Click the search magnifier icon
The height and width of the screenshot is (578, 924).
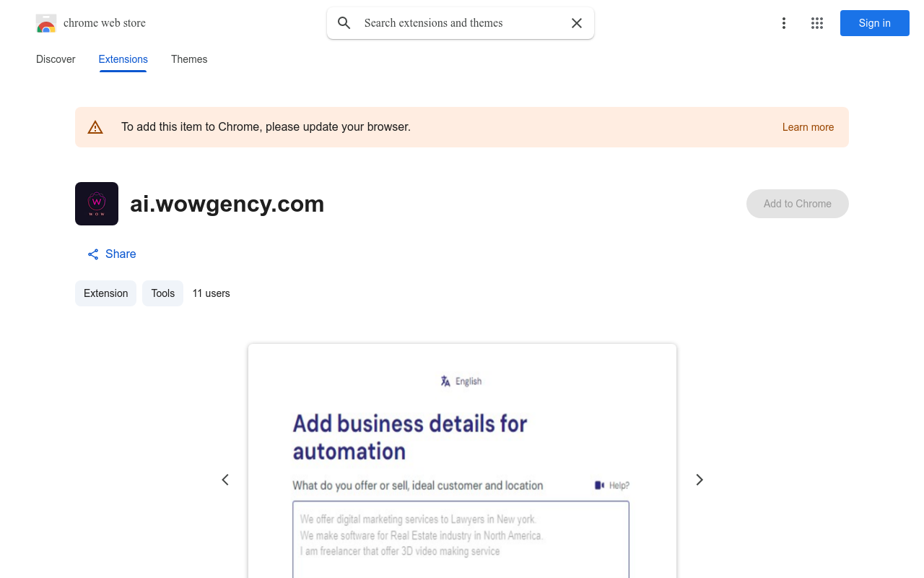[x=344, y=23]
